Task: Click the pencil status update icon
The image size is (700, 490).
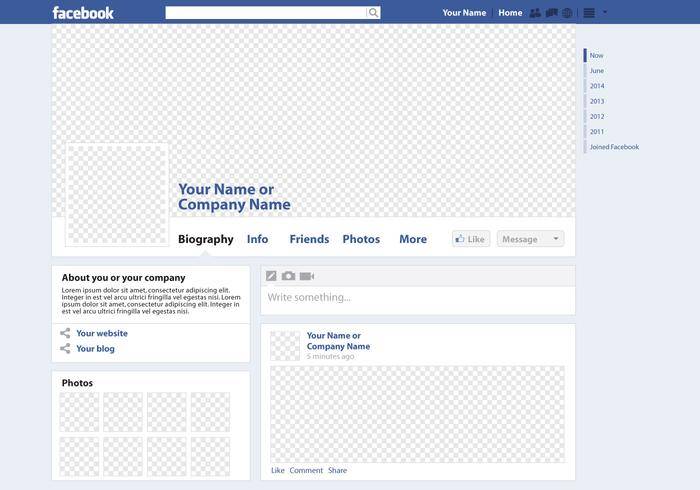Action: coord(271,276)
